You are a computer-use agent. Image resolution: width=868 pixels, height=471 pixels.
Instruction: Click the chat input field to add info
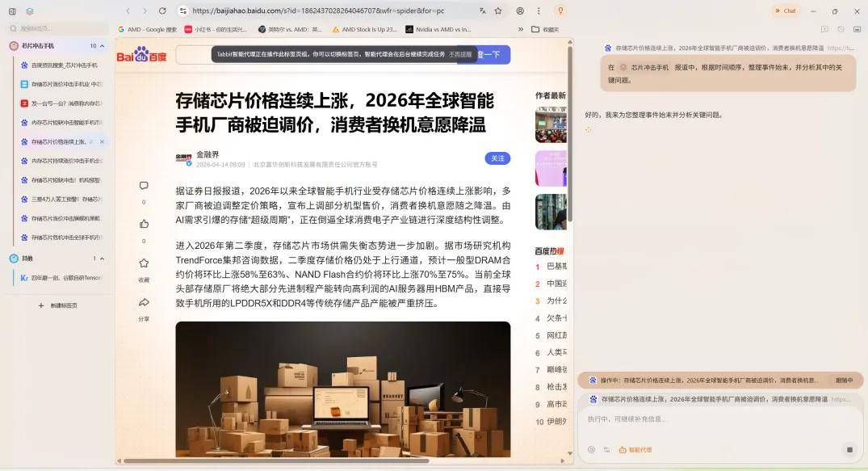tap(694, 418)
